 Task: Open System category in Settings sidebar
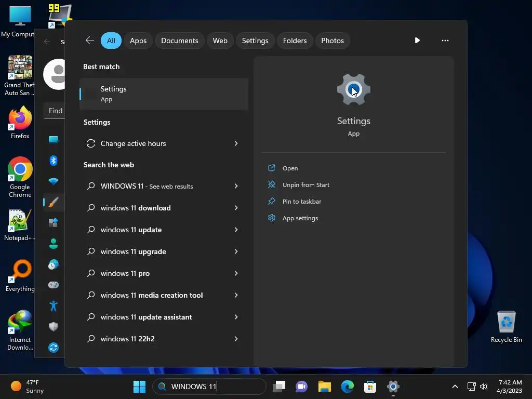coord(54,139)
